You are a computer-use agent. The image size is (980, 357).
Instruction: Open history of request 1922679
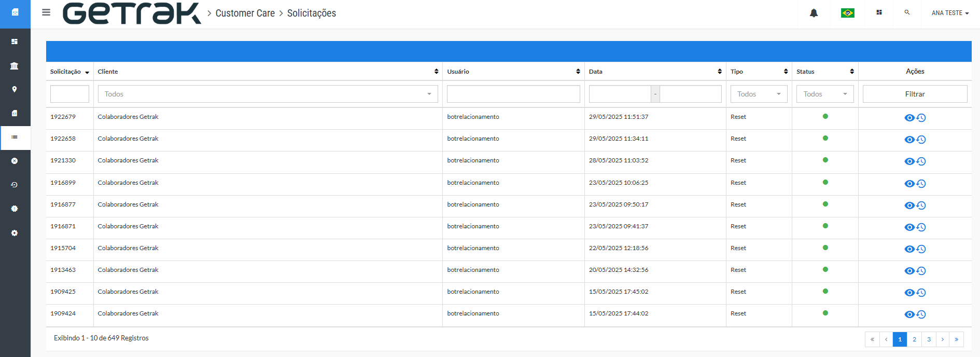(921, 118)
